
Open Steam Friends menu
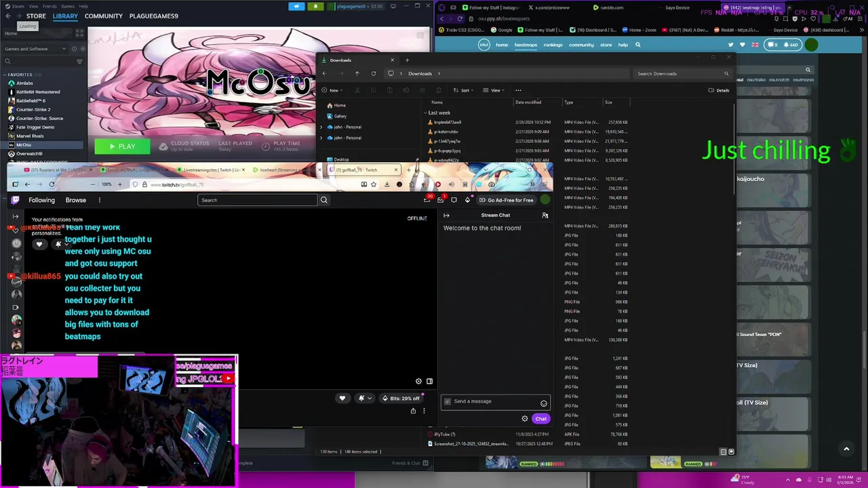(x=50, y=6)
